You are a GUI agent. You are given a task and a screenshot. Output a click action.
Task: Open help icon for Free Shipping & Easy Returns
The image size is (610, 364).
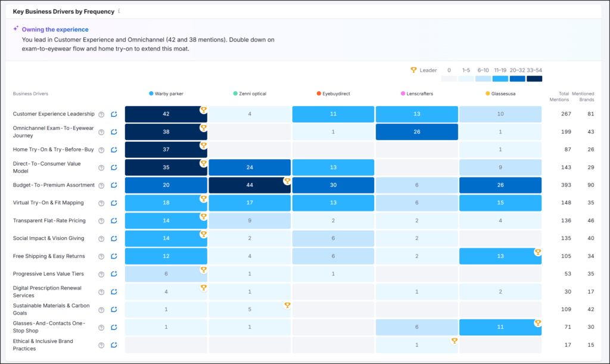click(x=101, y=257)
